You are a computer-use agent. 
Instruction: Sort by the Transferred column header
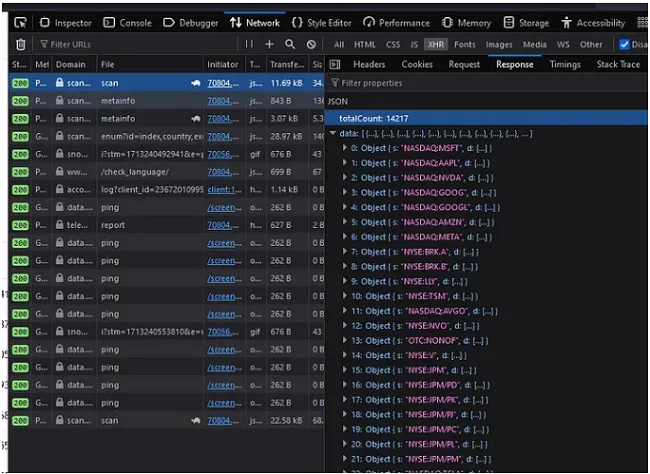pos(287,64)
